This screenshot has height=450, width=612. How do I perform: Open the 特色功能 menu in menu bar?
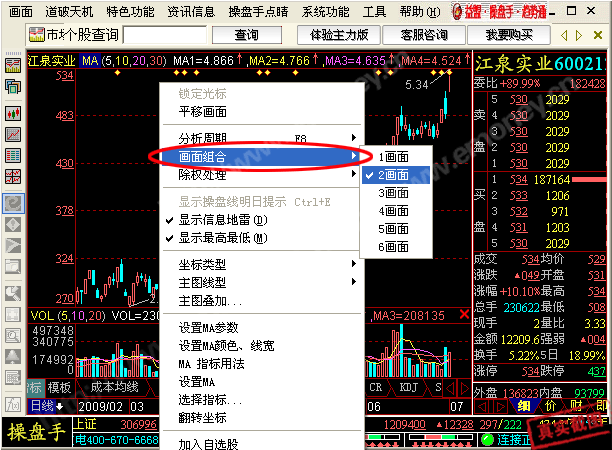[130, 11]
